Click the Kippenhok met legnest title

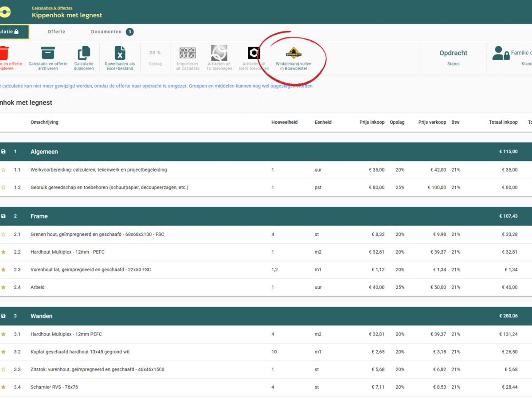(67, 15)
